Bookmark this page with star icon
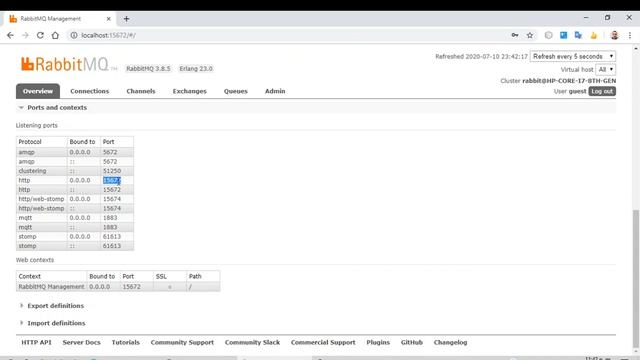640x360 pixels. (x=530, y=36)
